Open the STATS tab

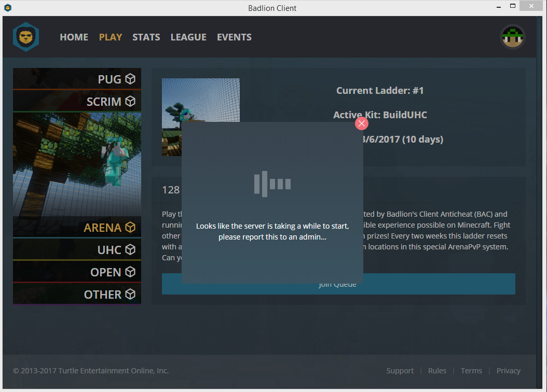pyautogui.click(x=146, y=37)
